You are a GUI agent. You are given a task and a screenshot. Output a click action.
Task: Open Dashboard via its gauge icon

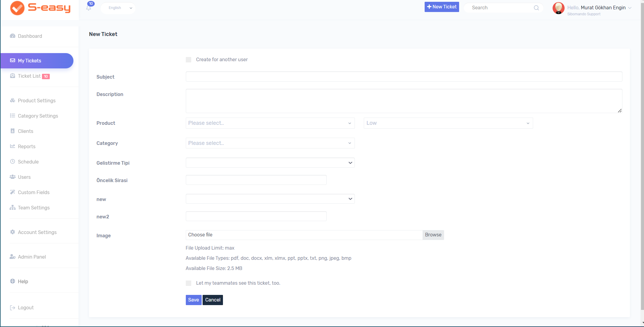click(x=13, y=36)
